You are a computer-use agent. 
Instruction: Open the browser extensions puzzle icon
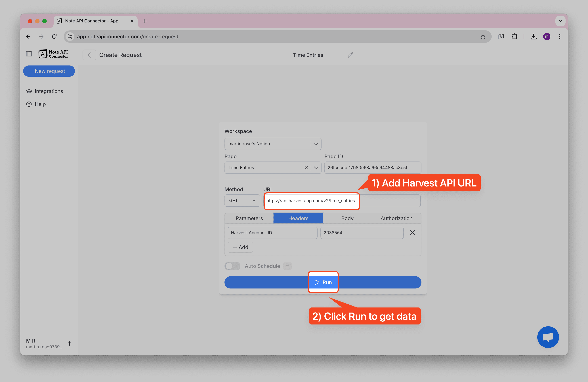(514, 37)
